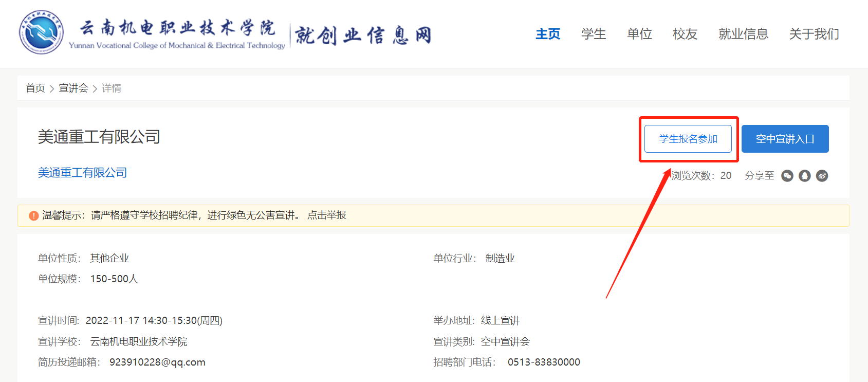868x382 pixels.
Task: Open the 就业信息 menu item
Action: [743, 34]
